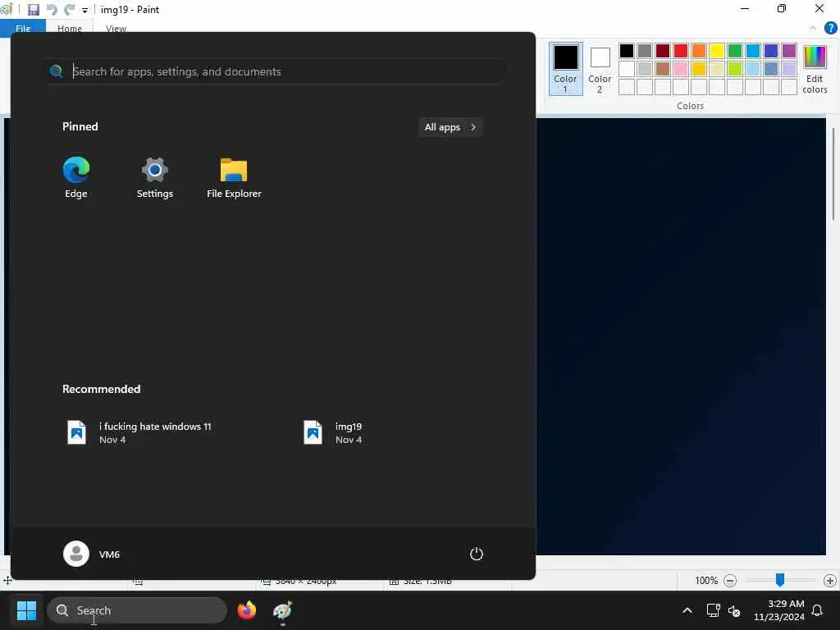Select Color 2 in Paint
The height and width of the screenshot is (630, 840).
(600, 69)
